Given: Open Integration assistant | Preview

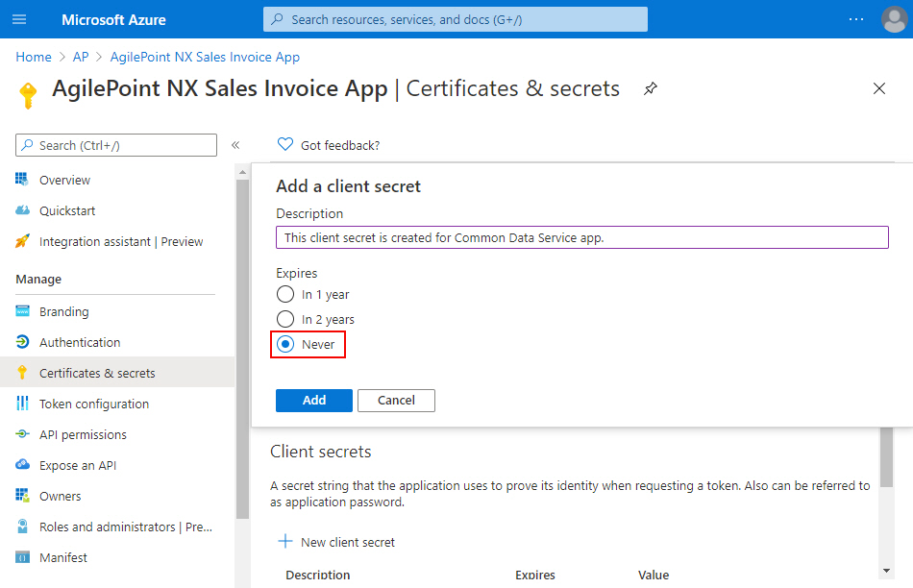Looking at the screenshot, I should [121, 241].
